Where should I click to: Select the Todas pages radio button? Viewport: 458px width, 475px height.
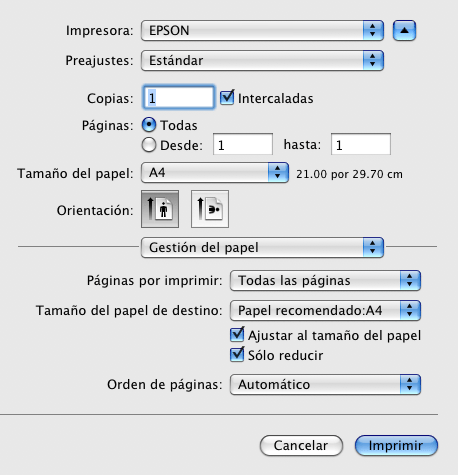click(149, 125)
